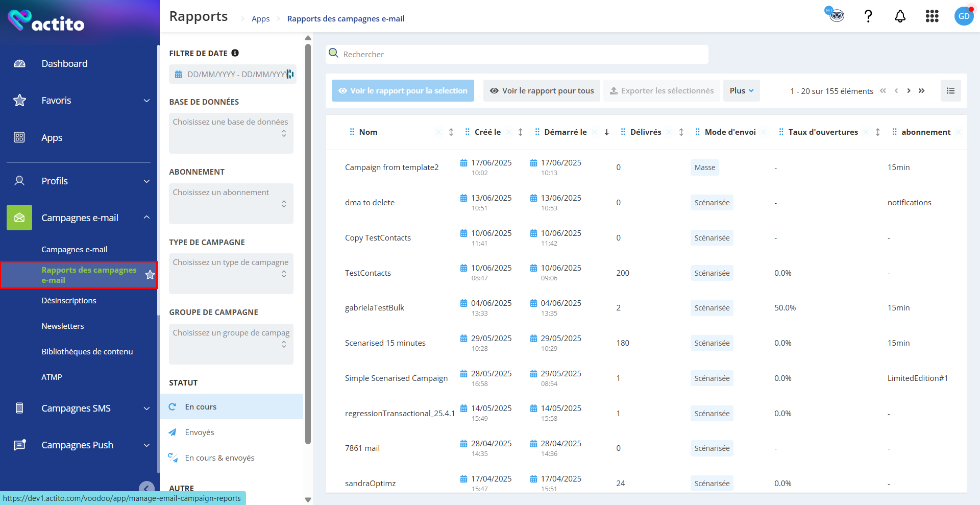The image size is (980, 505).
Task: Collapse the Campagnes e-mail menu chevron
Action: [x=146, y=218]
